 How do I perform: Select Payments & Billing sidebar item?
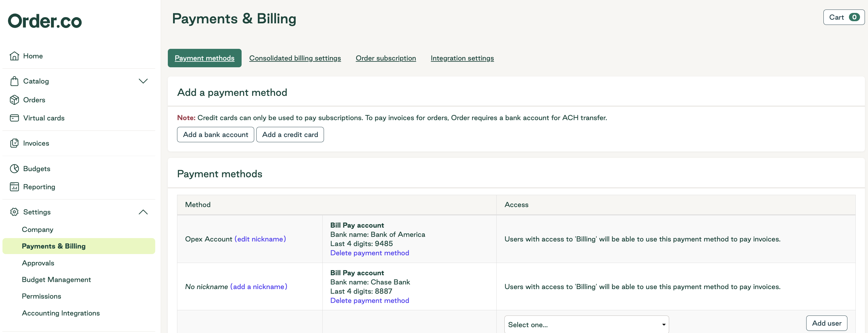click(x=79, y=246)
